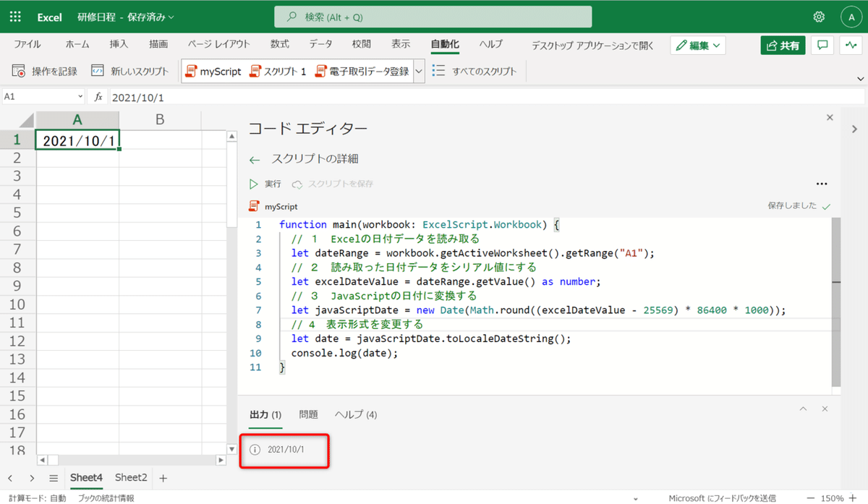868x504 pixels.
Task: Go to previous sheet with left arrow
Action: 11,478
